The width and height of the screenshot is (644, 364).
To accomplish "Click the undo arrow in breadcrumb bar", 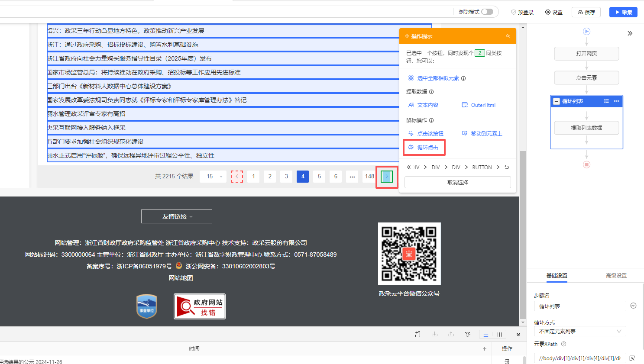I will point(507,167).
